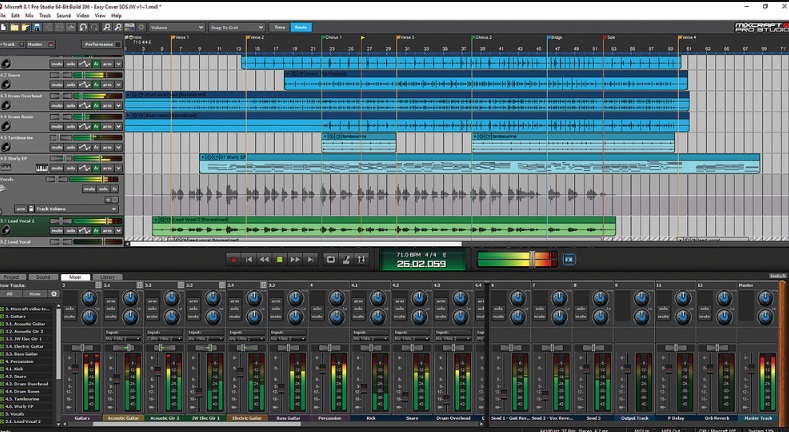Image resolution: width=789 pixels, height=432 pixels.
Task: Toggle loop playback mode
Action: 331,260
